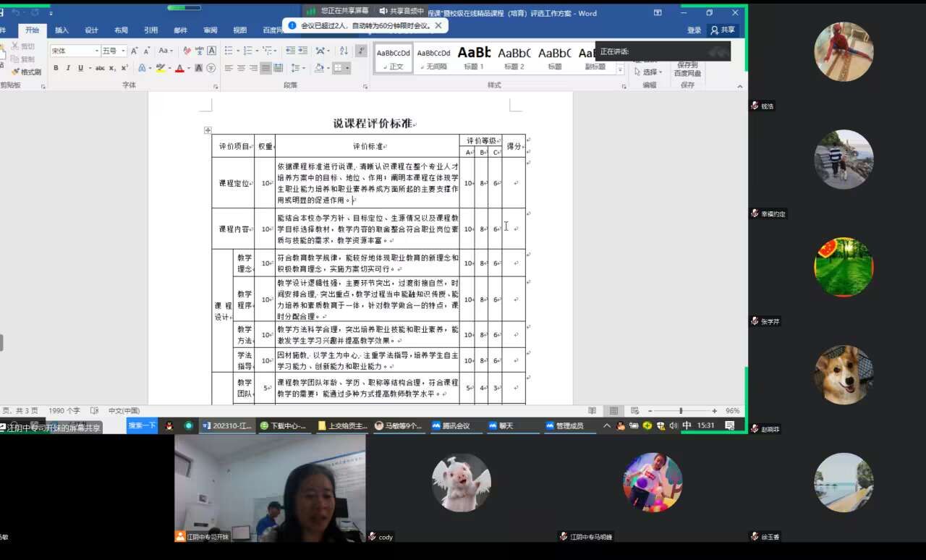Align text right
Screen dimensions: 926x560
pyautogui.click(x=253, y=68)
